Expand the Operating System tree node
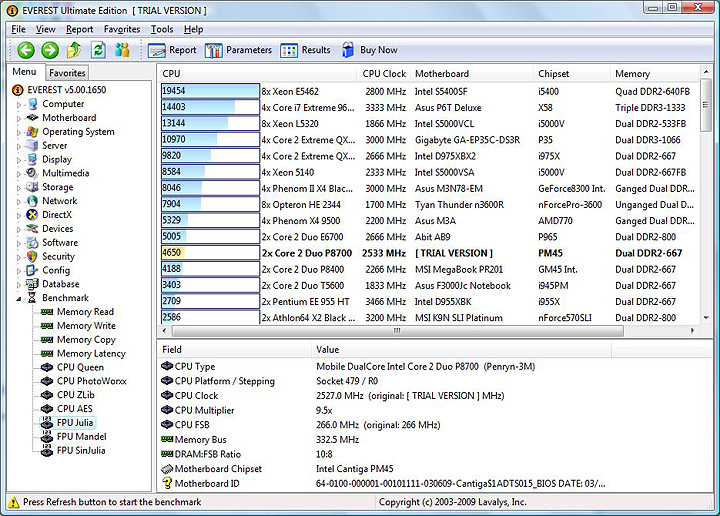This screenshot has height=516, width=720. pos(19,132)
